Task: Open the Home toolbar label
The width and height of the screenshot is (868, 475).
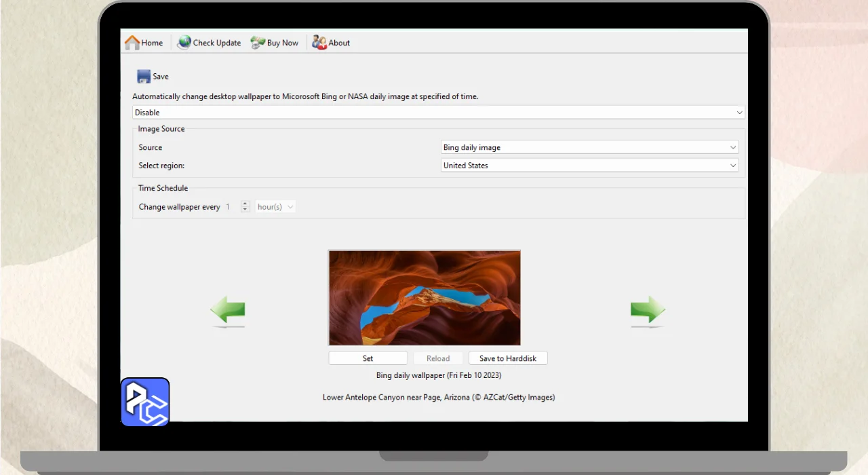Action: point(152,43)
